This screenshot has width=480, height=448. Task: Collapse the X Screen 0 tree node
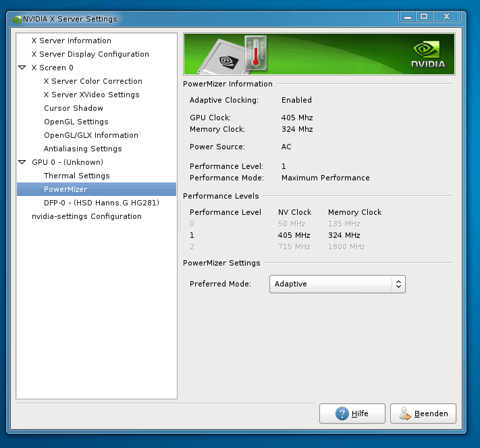click(22, 68)
